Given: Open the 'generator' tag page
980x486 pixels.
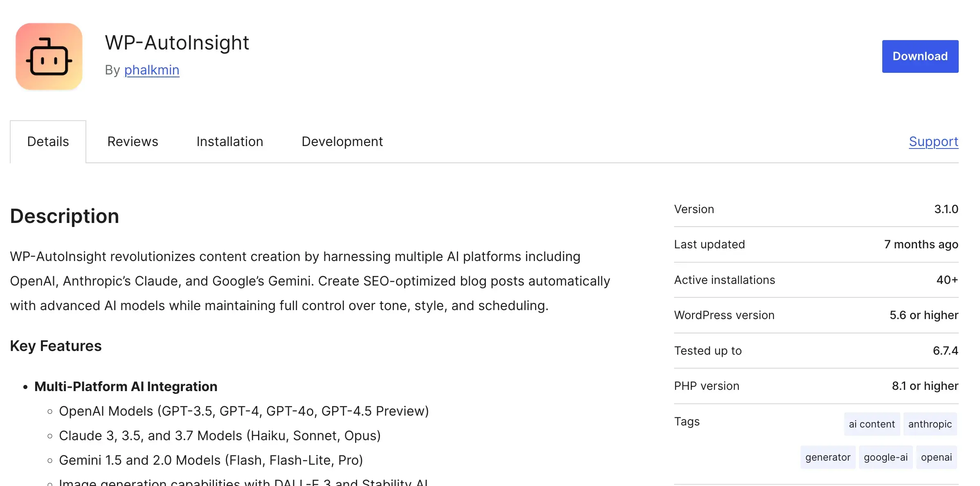Looking at the screenshot, I should pyautogui.click(x=827, y=457).
